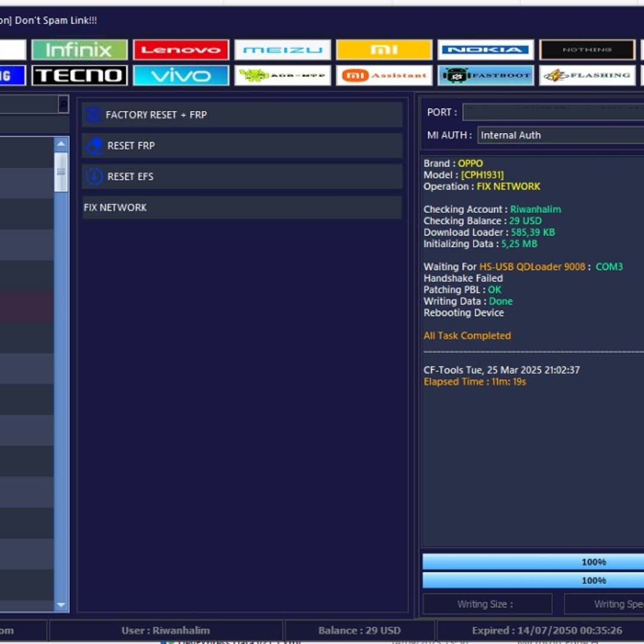Viewport: 644px width, 644px height.
Task: Click the model list scrollbar thumb
Action: coord(61,172)
